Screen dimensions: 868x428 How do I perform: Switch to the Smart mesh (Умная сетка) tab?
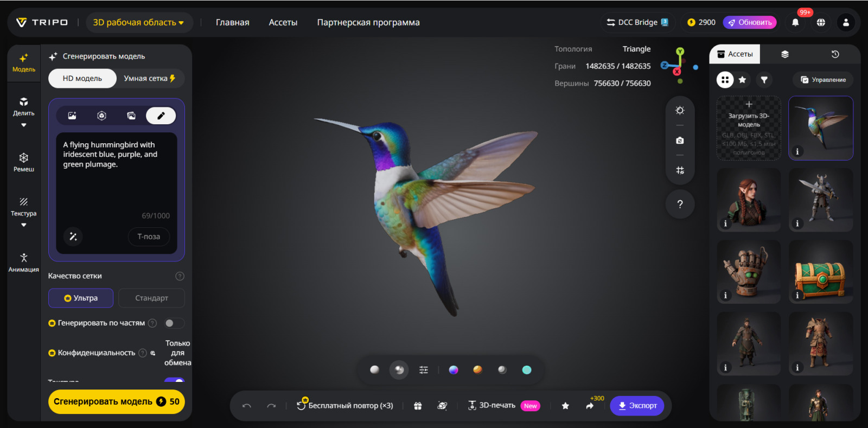pos(150,78)
